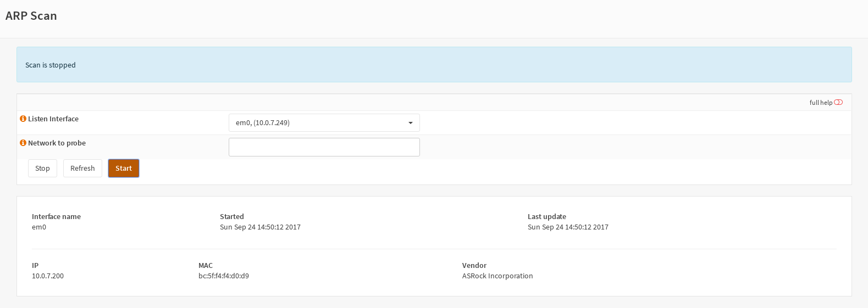Select the MAC address bc:5f:f4:f4:d0:d9

point(224,276)
